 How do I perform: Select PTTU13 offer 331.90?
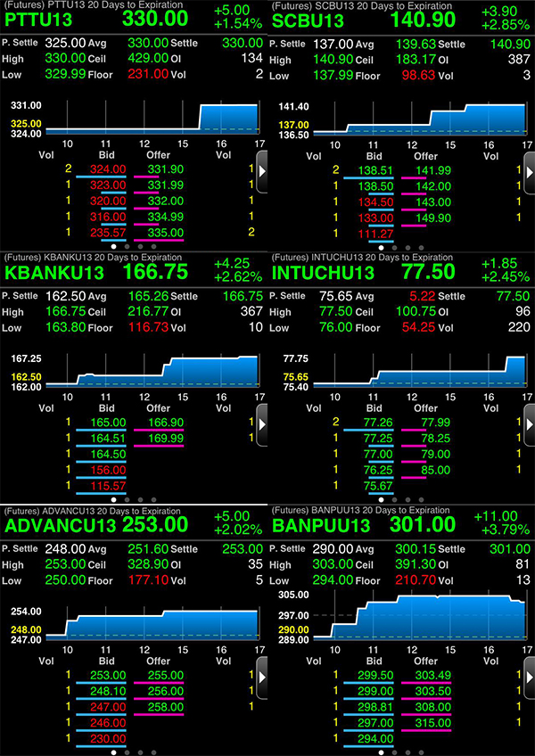(165, 169)
